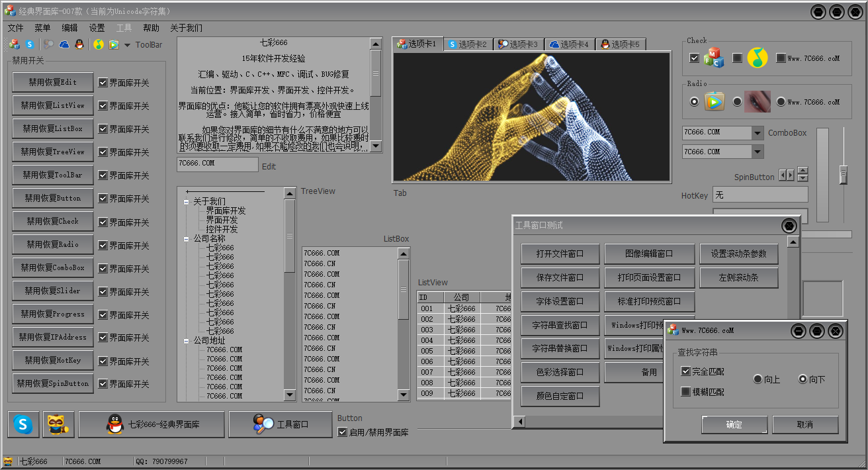Open the 编辑 menu

click(x=69, y=28)
